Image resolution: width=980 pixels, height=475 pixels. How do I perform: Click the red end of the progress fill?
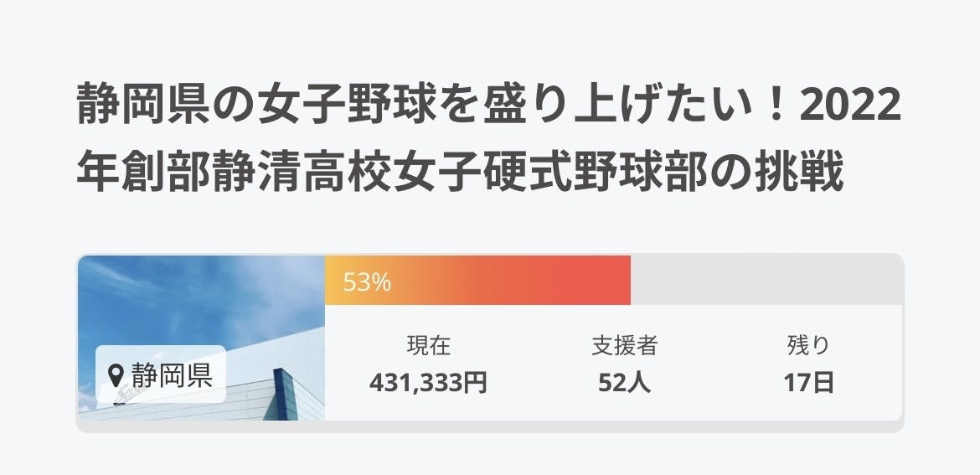click(618, 281)
